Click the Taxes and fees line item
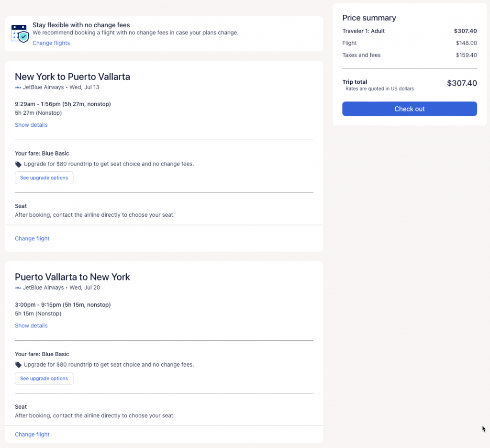 tap(361, 55)
